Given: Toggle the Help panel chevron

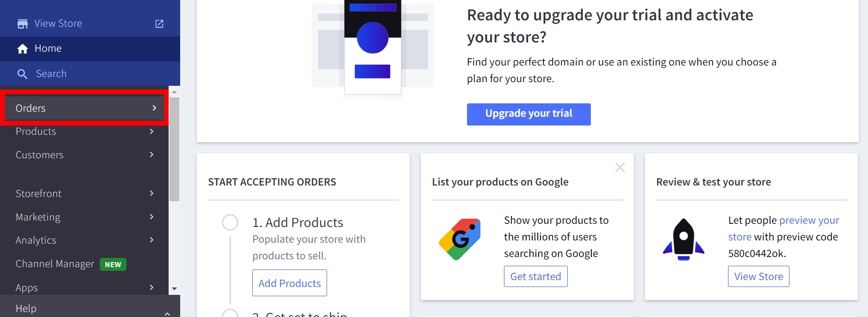Looking at the screenshot, I should pyautogui.click(x=167, y=313).
